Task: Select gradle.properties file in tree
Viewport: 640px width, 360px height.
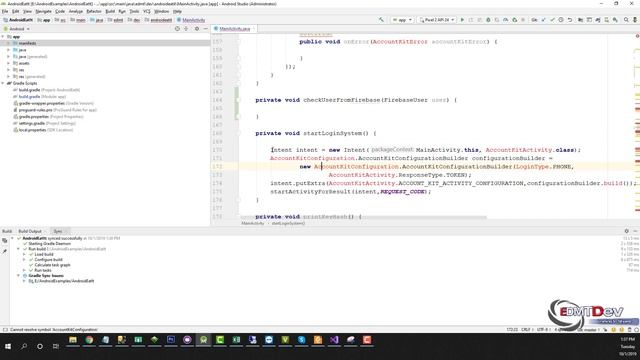Action: click(48, 117)
